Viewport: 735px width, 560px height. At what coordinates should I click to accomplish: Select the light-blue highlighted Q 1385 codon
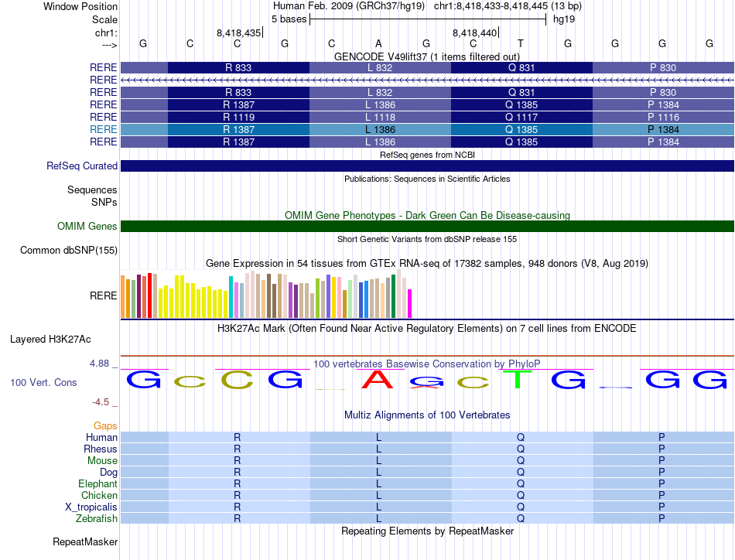(x=521, y=129)
